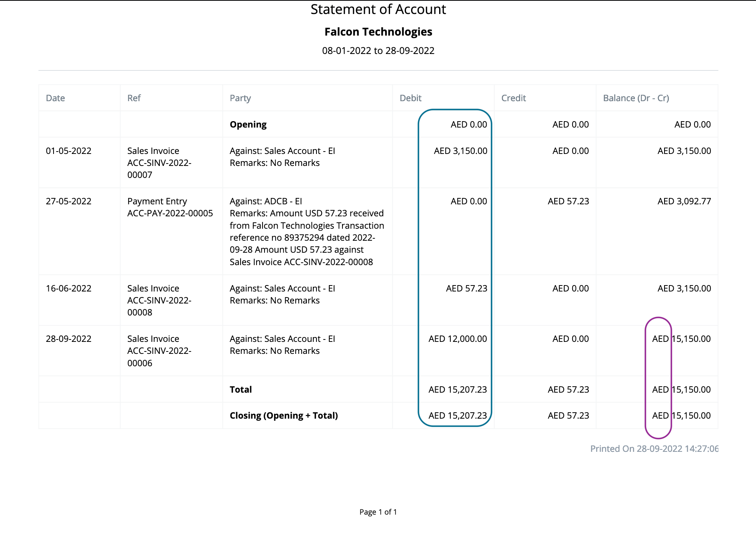Image resolution: width=756 pixels, height=535 pixels.
Task: Click the "Credit" column header
Action: tap(513, 98)
